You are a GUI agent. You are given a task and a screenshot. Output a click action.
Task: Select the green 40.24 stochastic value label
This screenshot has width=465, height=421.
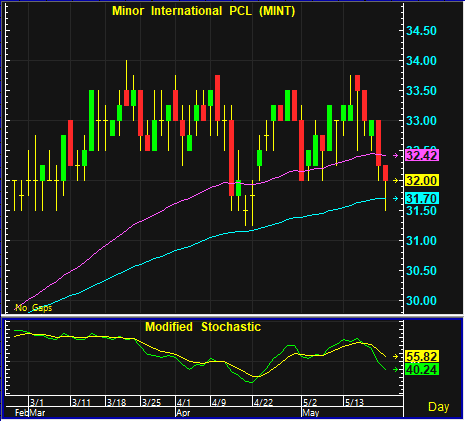point(422,370)
